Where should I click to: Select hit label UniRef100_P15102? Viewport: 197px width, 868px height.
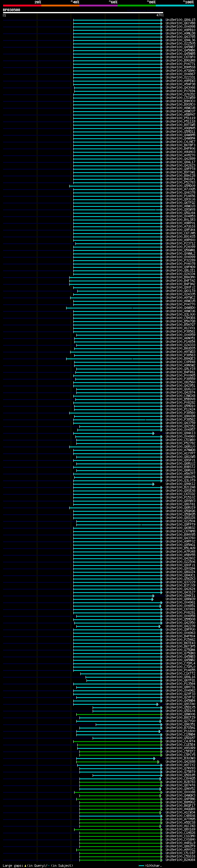pyautogui.click(x=180, y=497)
